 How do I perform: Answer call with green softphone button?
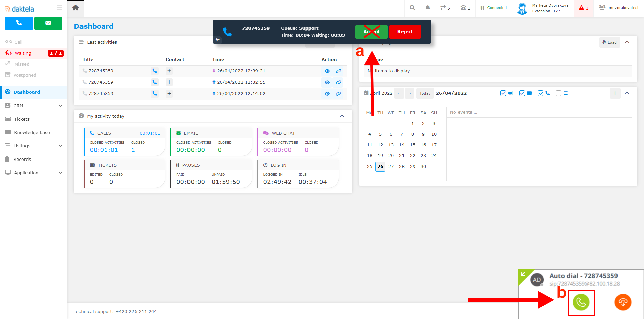click(581, 302)
